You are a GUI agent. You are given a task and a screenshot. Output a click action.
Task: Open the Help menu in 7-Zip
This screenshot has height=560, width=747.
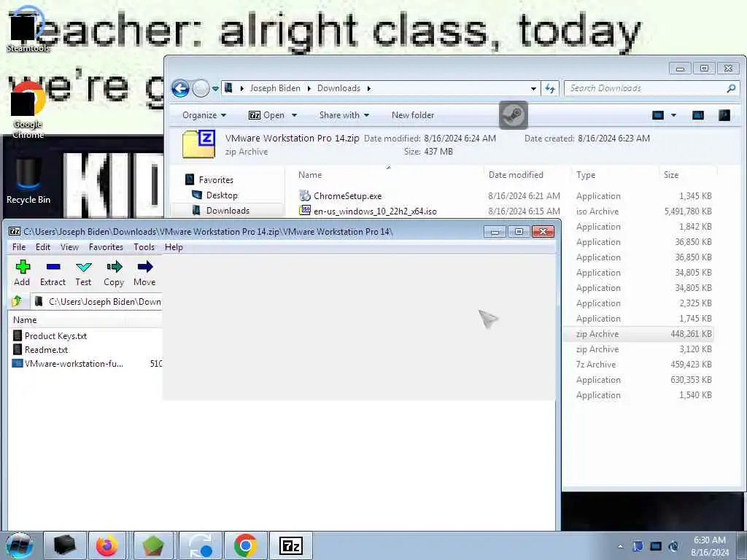click(x=174, y=246)
